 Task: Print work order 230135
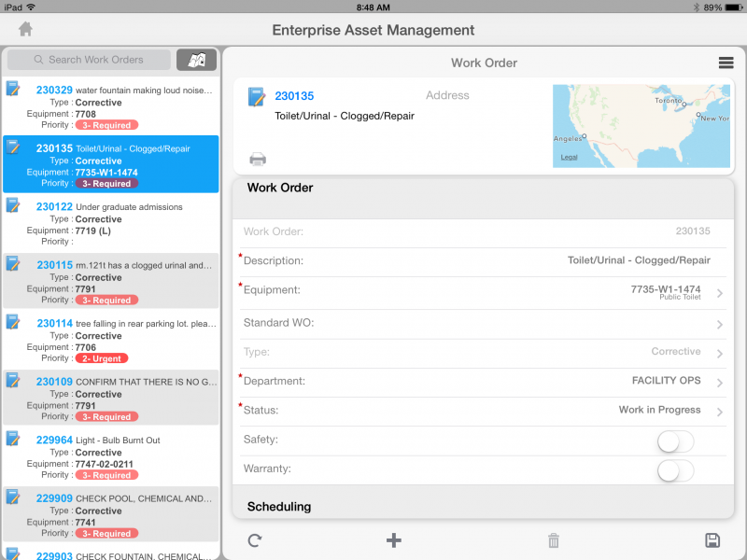(x=258, y=159)
